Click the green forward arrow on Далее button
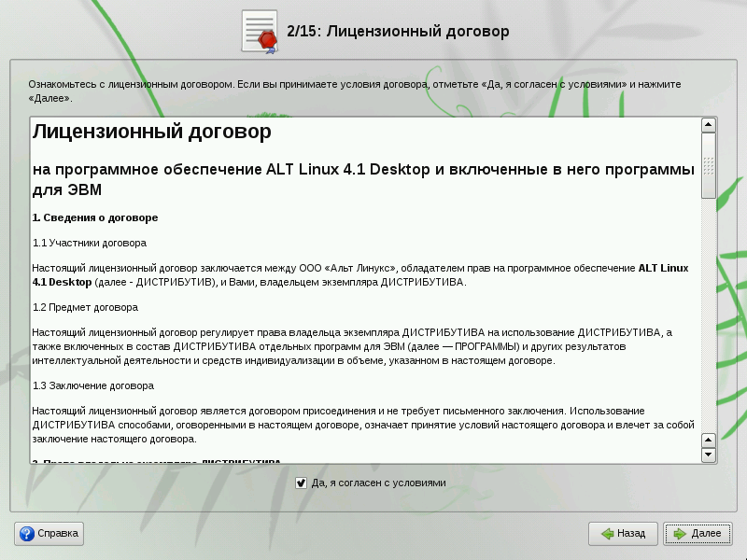The height and width of the screenshot is (560, 747). coord(681,534)
